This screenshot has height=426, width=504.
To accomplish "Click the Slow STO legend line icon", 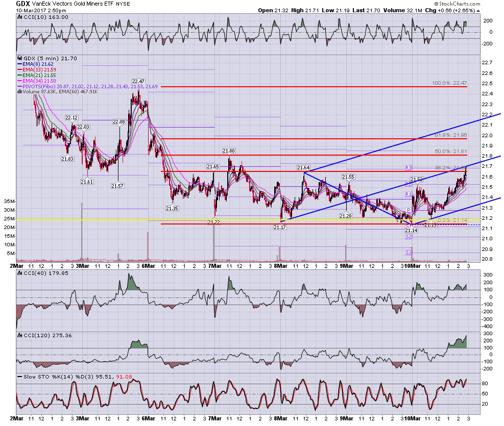I will pos(19,377).
